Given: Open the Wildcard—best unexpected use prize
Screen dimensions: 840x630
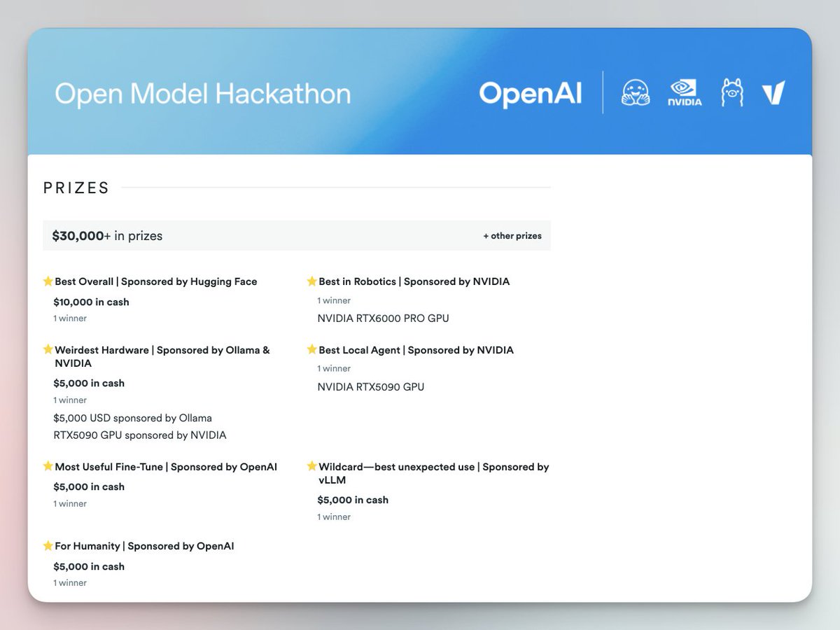Looking at the screenshot, I should (x=433, y=466).
